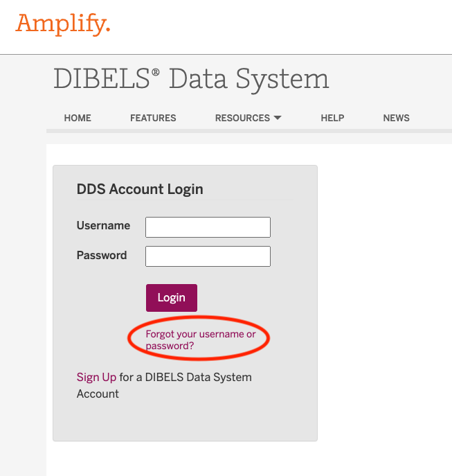
Task: Click into the Password input field
Action: (208, 256)
